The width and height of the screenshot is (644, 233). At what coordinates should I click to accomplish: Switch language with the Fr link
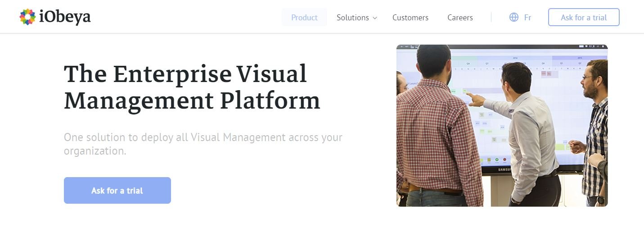tap(527, 18)
